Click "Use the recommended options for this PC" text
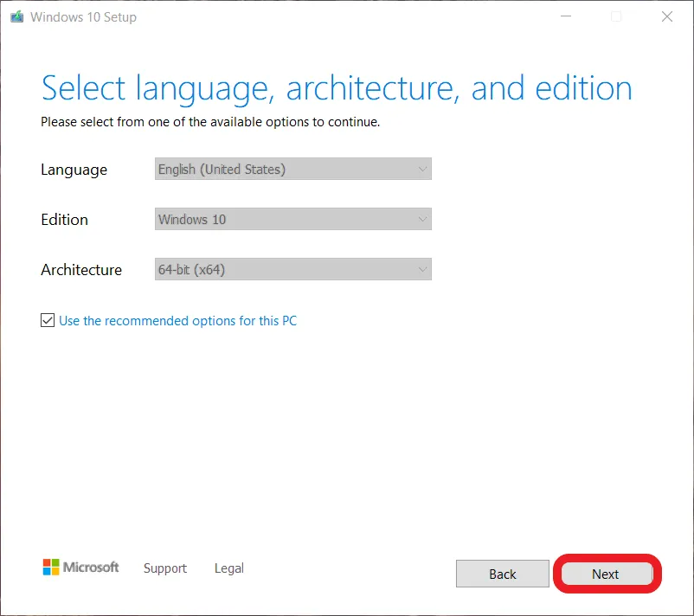 (177, 321)
